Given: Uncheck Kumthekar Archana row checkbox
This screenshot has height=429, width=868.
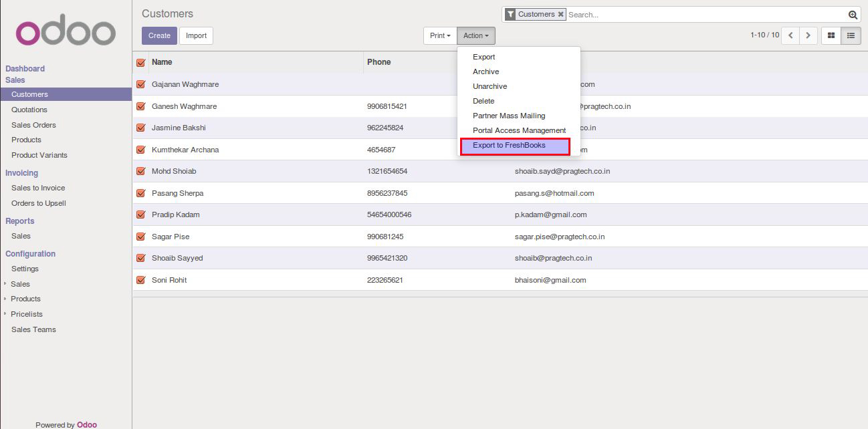Looking at the screenshot, I should click(x=140, y=150).
